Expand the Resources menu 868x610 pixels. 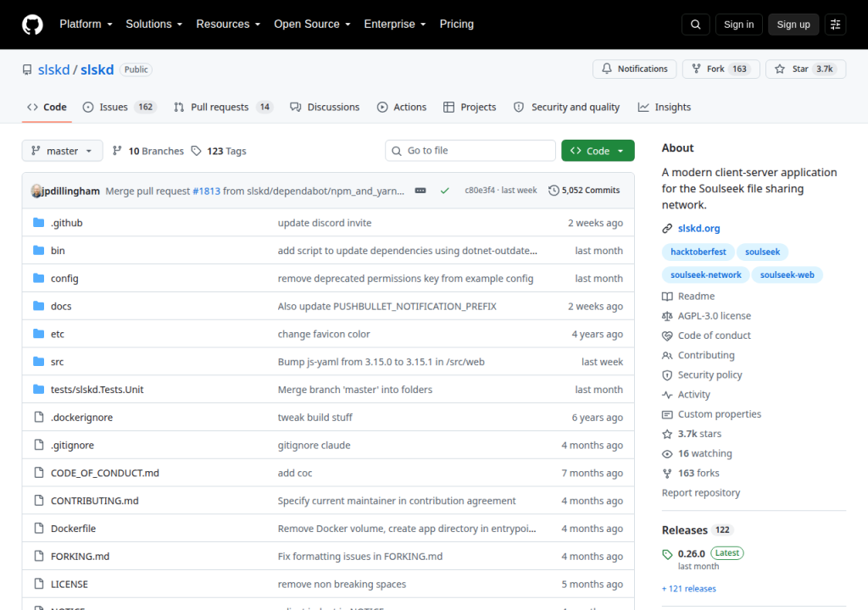point(228,25)
